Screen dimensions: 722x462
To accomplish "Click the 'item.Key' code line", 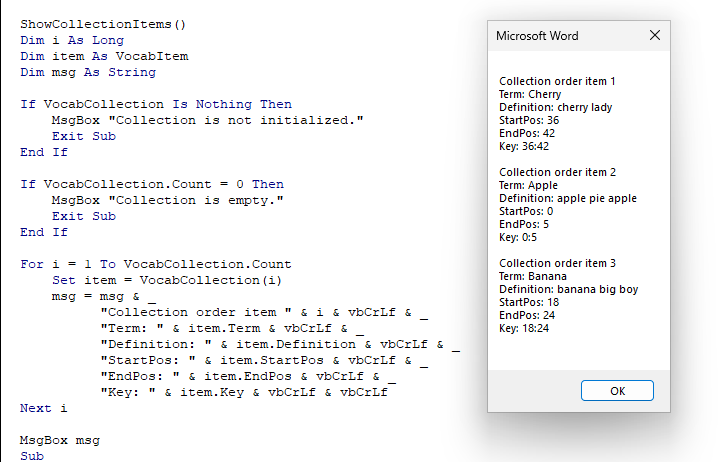I will 244,392.
